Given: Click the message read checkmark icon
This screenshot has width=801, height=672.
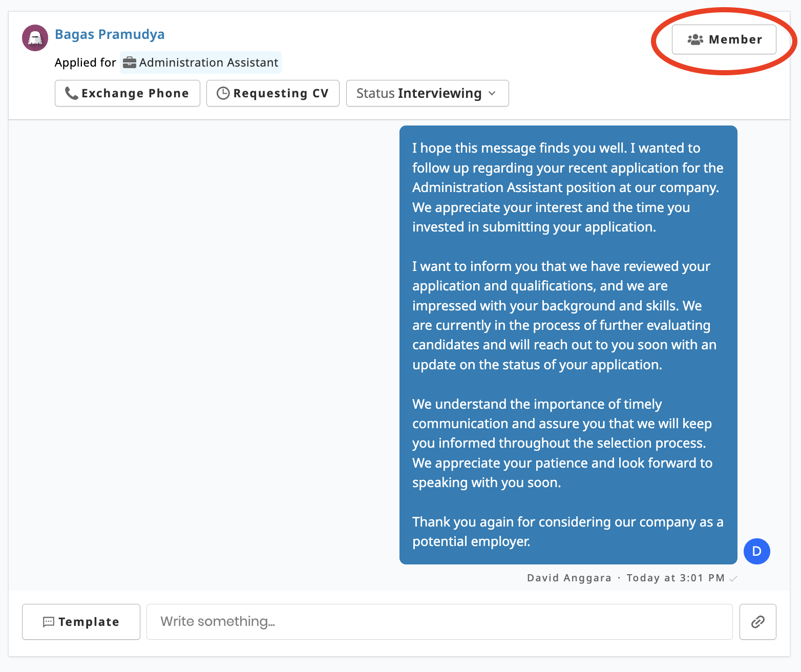Looking at the screenshot, I should (x=733, y=578).
